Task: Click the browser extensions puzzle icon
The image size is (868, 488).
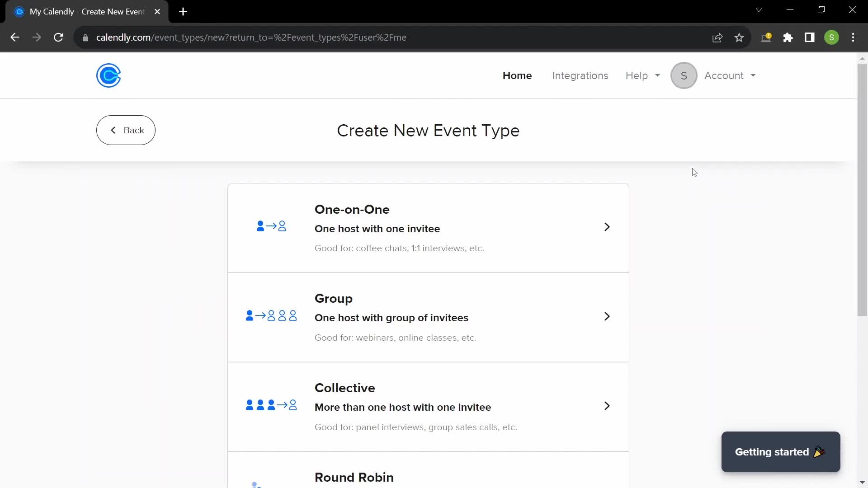Action: 788,38
